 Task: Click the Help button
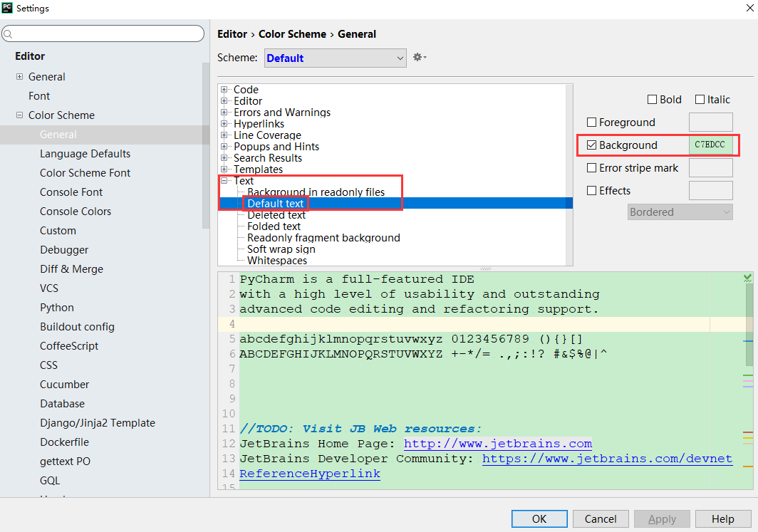(722, 519)
